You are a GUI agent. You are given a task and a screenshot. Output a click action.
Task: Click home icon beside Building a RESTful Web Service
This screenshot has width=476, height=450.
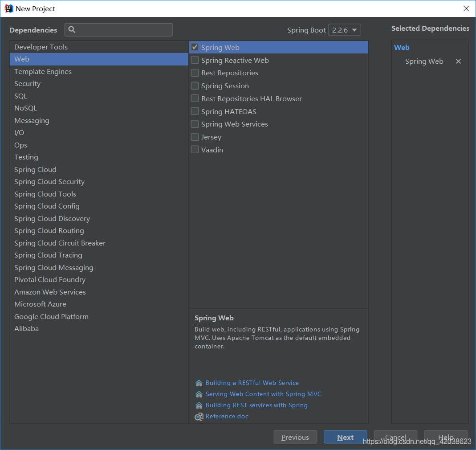(199, 383)
